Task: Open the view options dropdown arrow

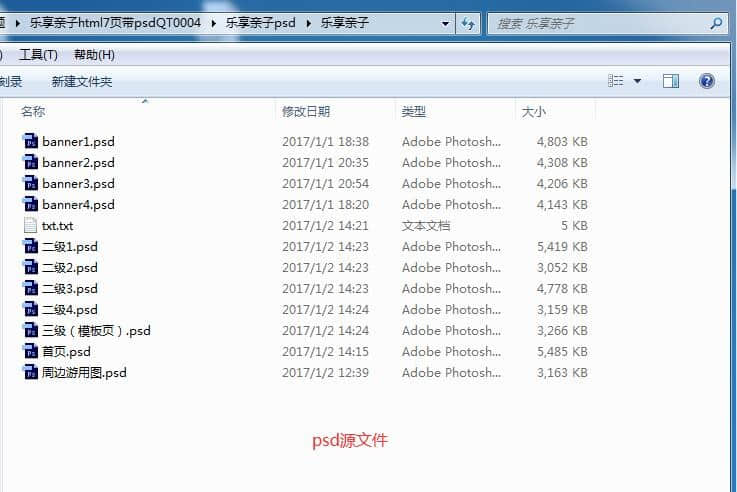Action: pyautogui.click(x=638, y=81)
